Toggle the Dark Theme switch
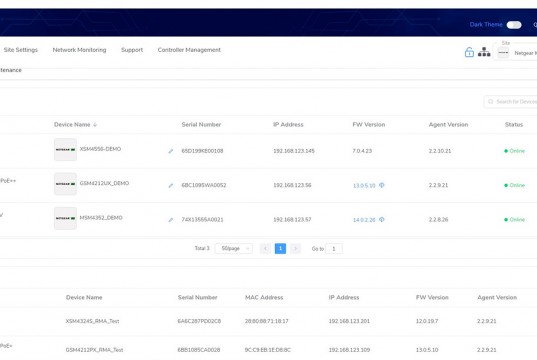The height and width of the screenshot is (360, 537). coord(514,25)
